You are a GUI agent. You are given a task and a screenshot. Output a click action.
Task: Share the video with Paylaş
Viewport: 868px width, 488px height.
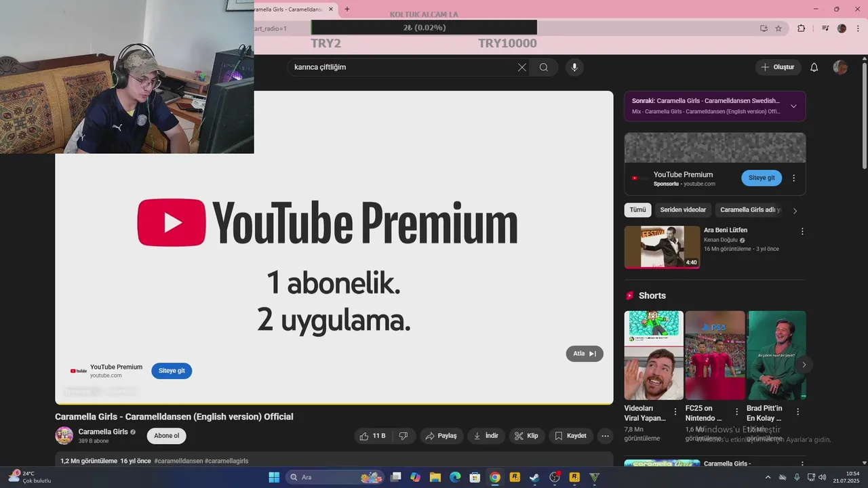tap(441, 436)
